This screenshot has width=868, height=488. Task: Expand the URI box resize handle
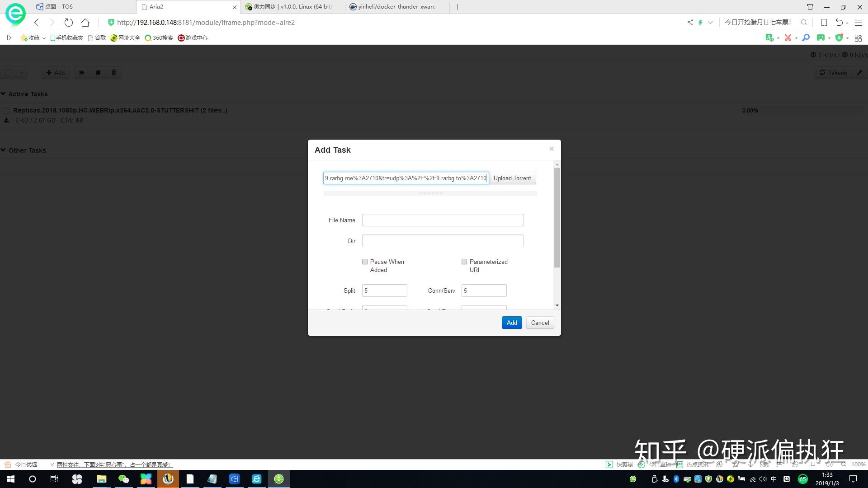coord(430,193)
